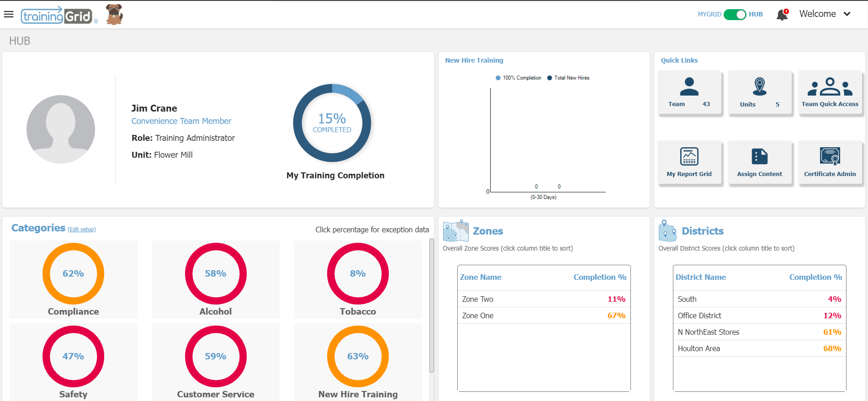This screenshot has height=401, width=868.
Task: Toggle the MYGRID/HUB switch
Action: (x=735, y=15)
